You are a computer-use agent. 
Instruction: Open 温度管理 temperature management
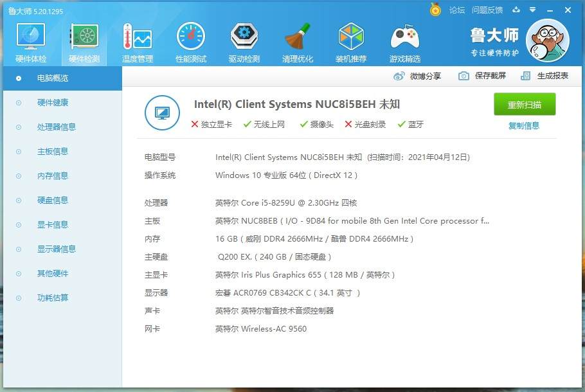pyautogui.click(x=137, y=40)
